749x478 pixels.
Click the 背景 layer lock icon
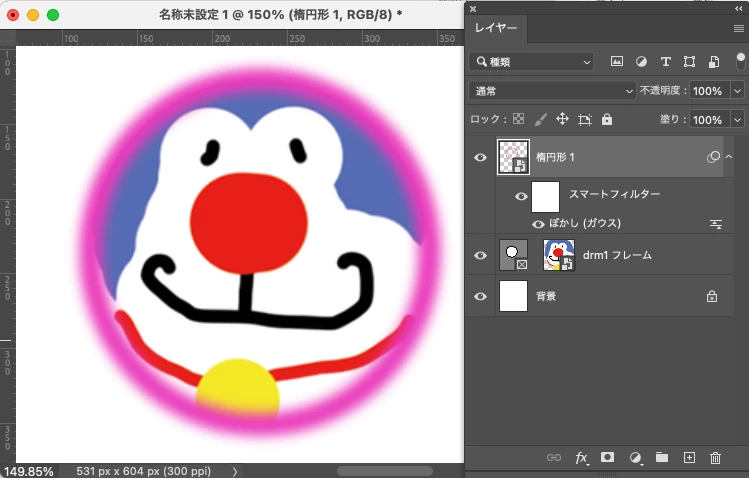712,297
